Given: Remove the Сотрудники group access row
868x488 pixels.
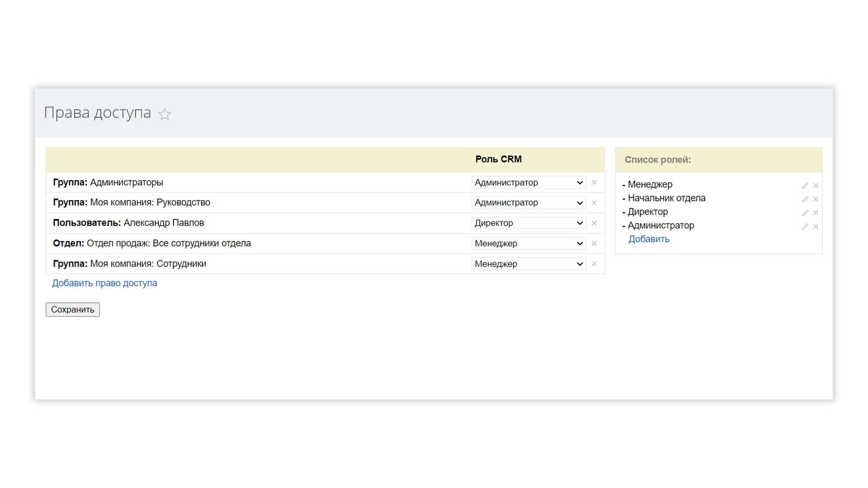Looking at the screenshot, I should coord(594,264).
